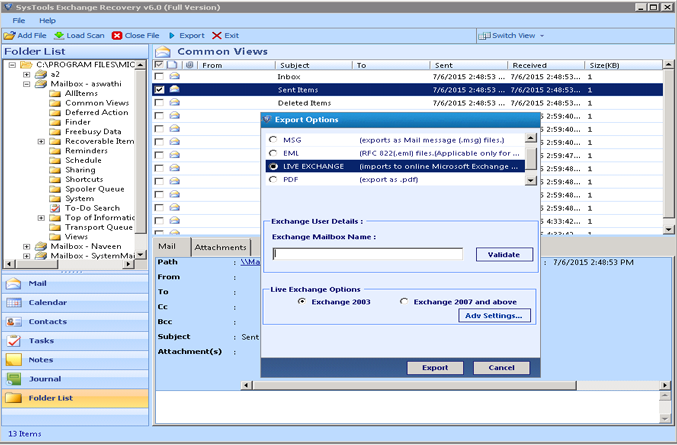Open the Switch View dropdown arrow
The height and width of the screenshot is (445, 677).
coord(542,36)
